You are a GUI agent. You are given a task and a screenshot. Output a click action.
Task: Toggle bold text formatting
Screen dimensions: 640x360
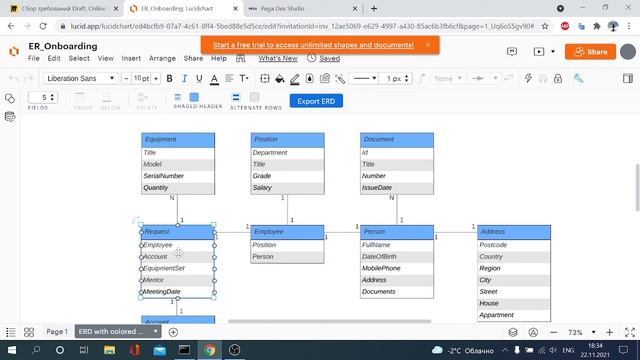(169, 78)
